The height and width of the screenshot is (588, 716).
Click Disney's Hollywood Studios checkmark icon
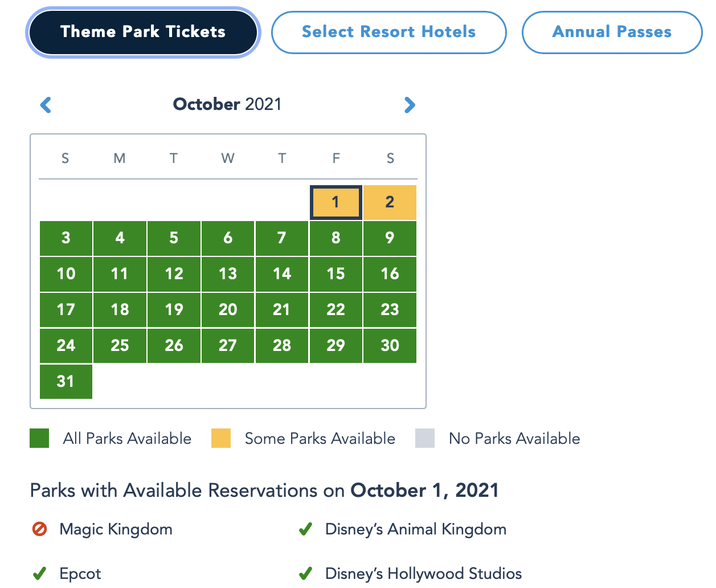305,573
